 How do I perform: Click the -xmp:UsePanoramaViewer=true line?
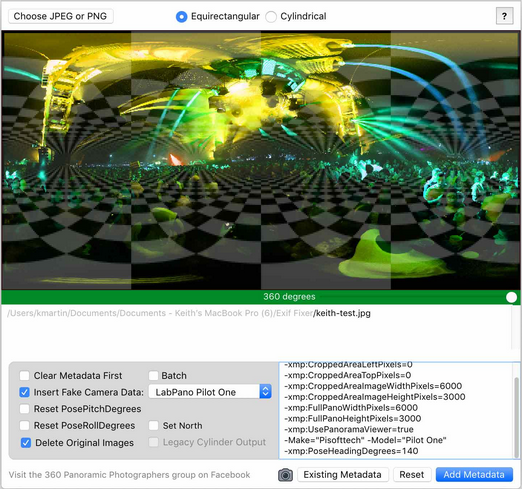click(349, 429)
